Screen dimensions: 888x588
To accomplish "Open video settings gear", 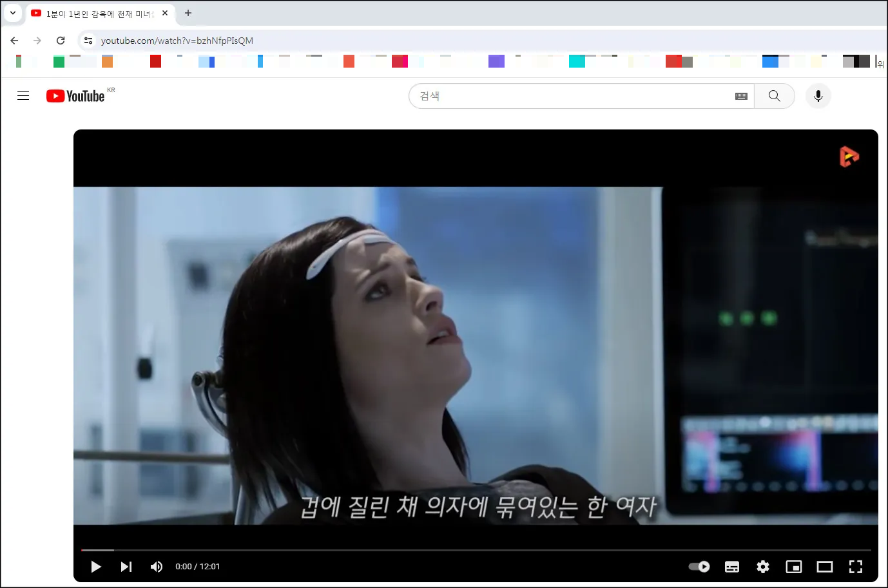I will pos(763,567).
